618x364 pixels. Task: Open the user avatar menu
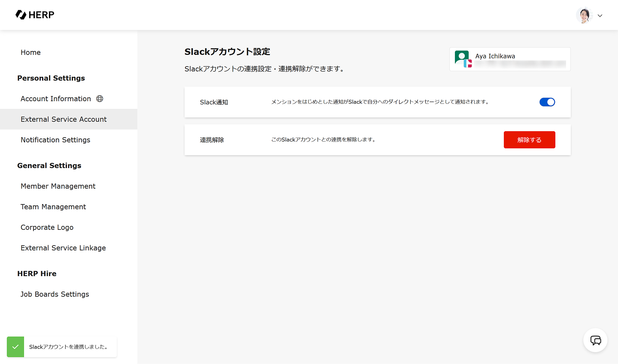click(584, 15)
